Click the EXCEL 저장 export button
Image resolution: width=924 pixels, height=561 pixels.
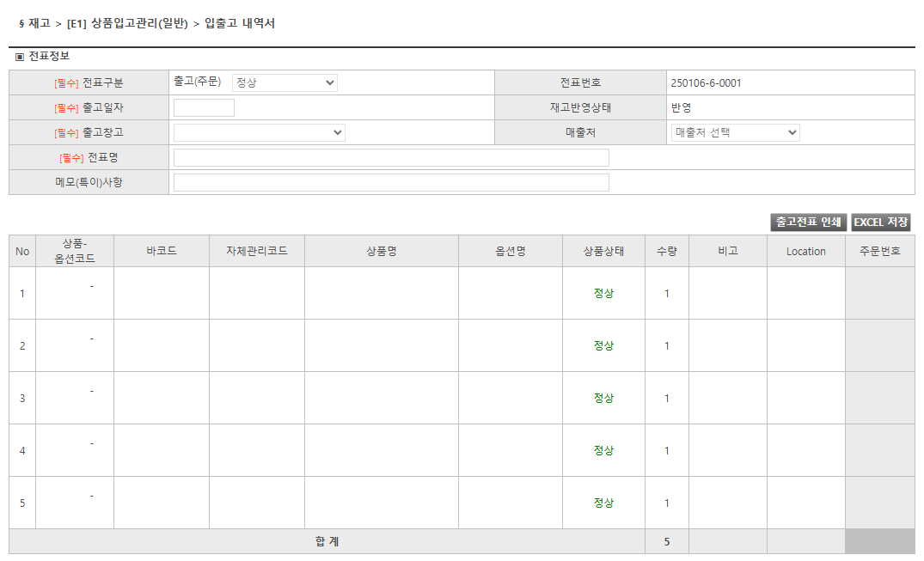[879, 222]
